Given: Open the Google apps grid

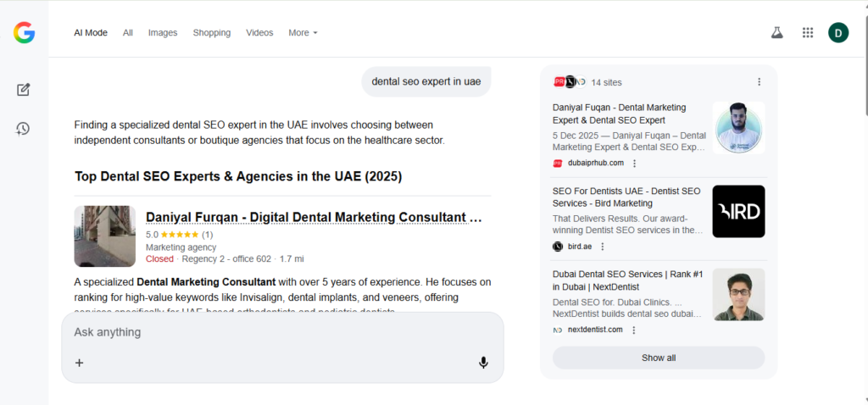Looking at the screenshot, I should (808, 33).
